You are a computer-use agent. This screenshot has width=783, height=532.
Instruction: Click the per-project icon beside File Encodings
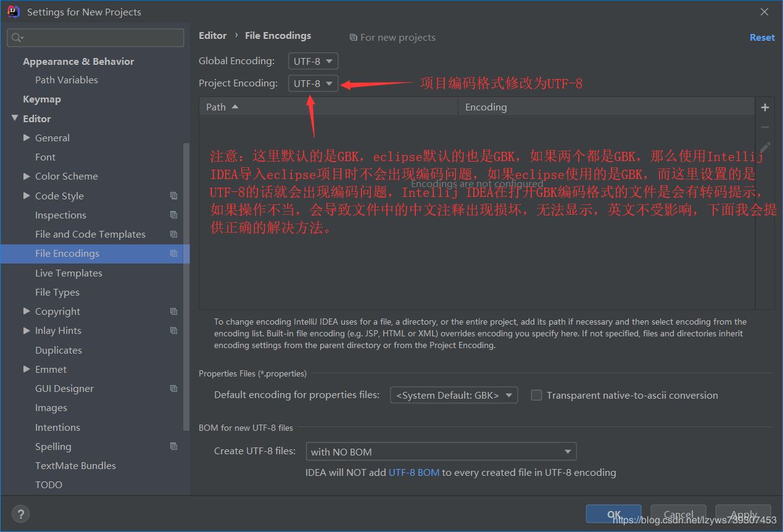(x=173, y=253)
